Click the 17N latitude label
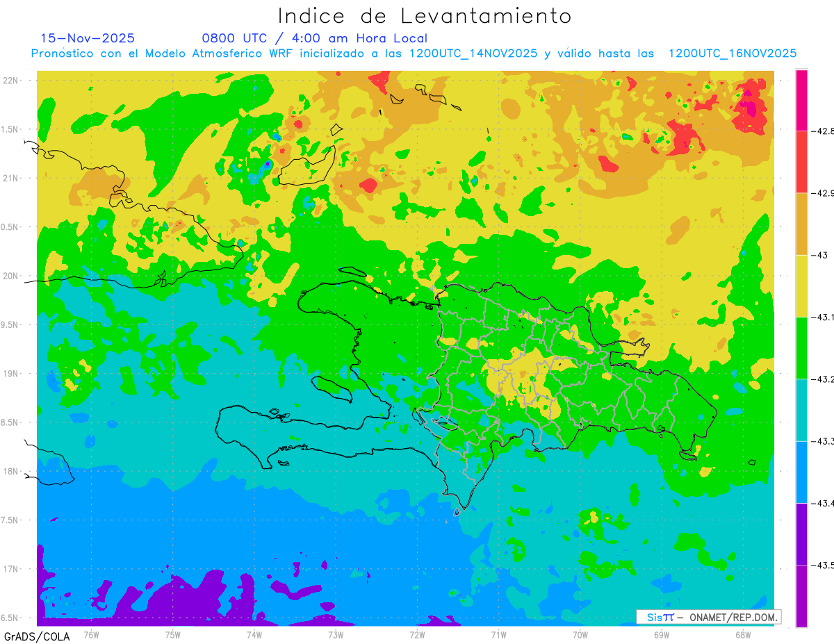This screenshot has height=644, width=834. point(12,569)
